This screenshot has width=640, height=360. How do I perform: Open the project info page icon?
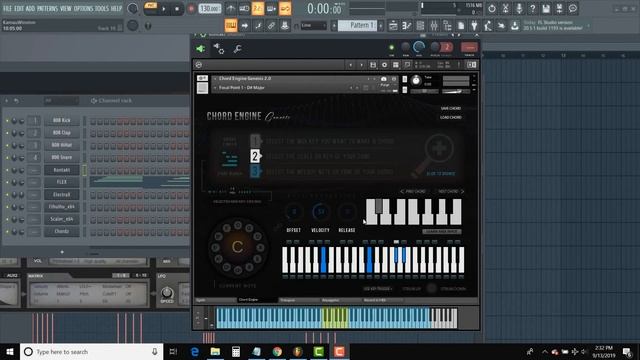point(461,26)
